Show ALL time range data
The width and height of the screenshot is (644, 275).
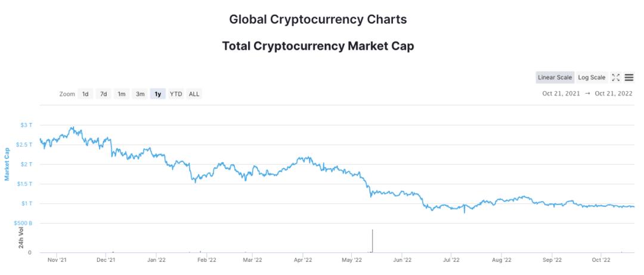coord(194,94)
